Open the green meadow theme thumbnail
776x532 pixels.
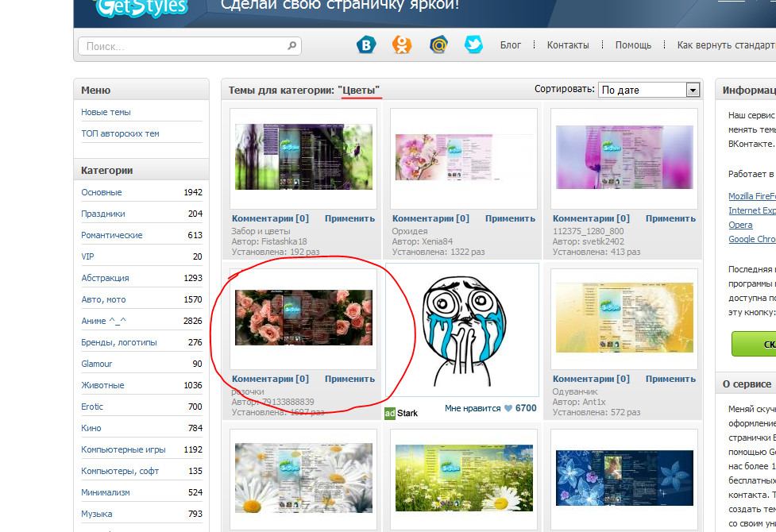tap(464, 478)
